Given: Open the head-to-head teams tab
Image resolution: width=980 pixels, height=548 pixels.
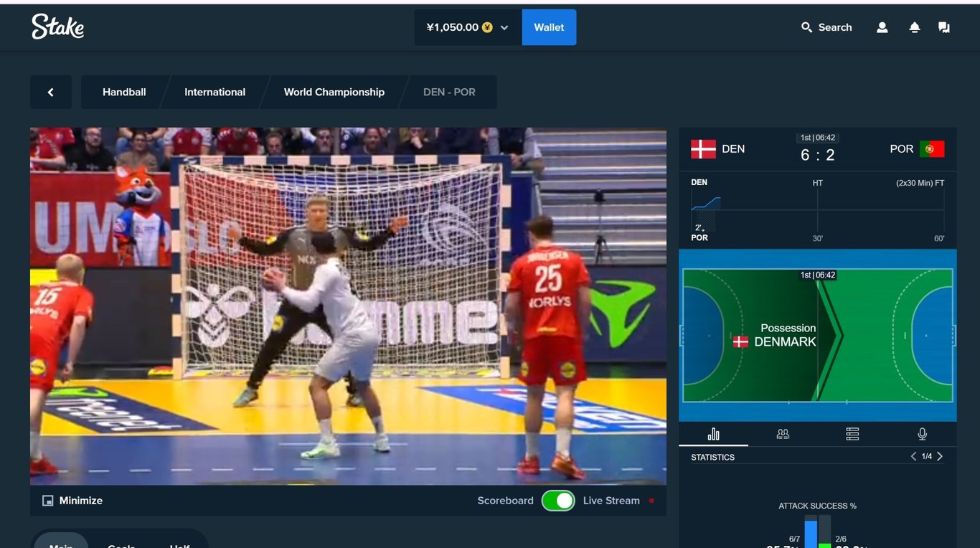Looking at the screenshot, I should 783,434.
